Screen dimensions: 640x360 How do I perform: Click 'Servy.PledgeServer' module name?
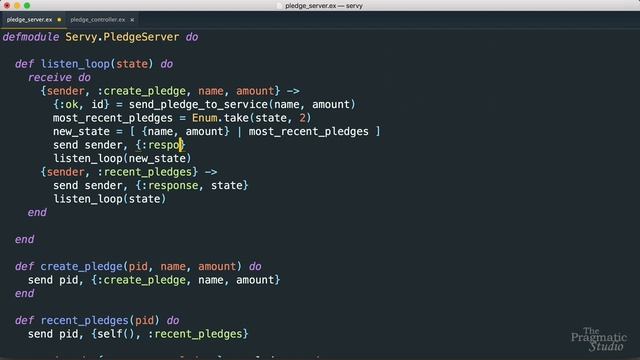(x=122, y=37)
